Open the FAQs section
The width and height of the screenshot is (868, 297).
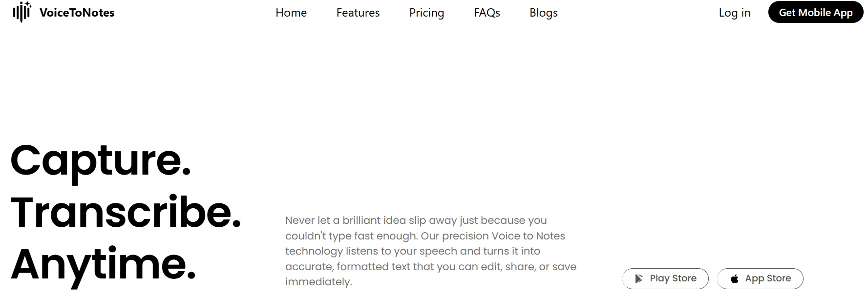coord(487,13)
